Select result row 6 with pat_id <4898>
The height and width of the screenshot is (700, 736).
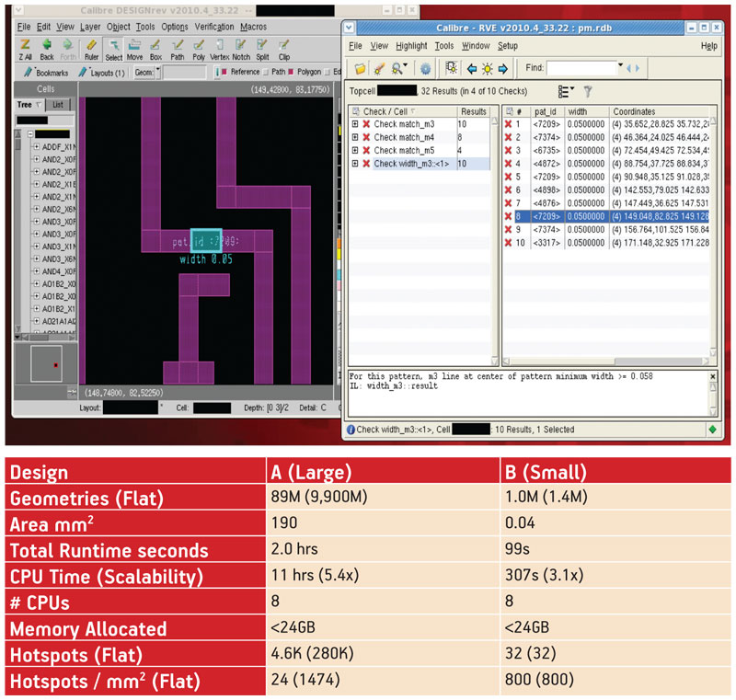click(606, 190)
